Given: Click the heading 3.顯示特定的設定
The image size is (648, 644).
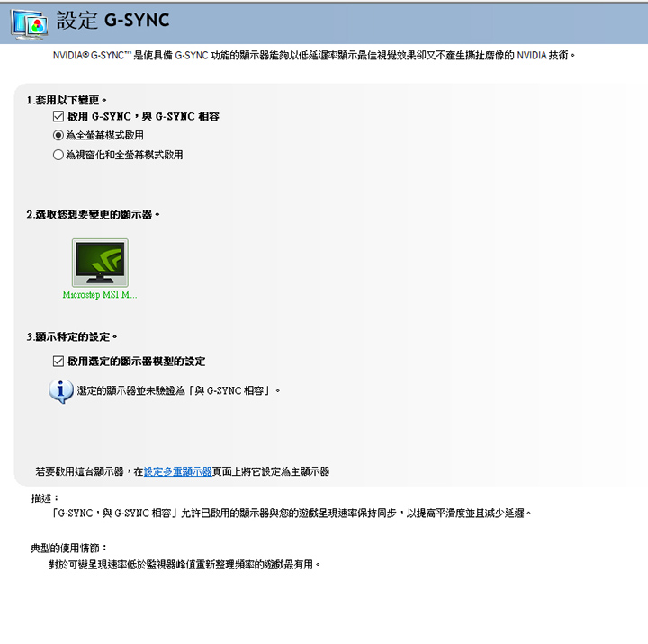Looking at the screenshot, I should pos(72,336).
